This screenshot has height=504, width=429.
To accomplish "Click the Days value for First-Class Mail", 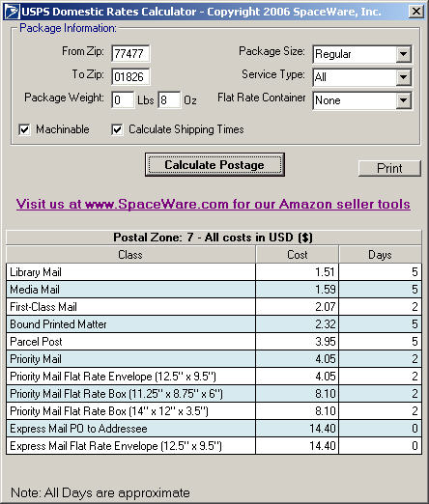I will pos(381,307).
